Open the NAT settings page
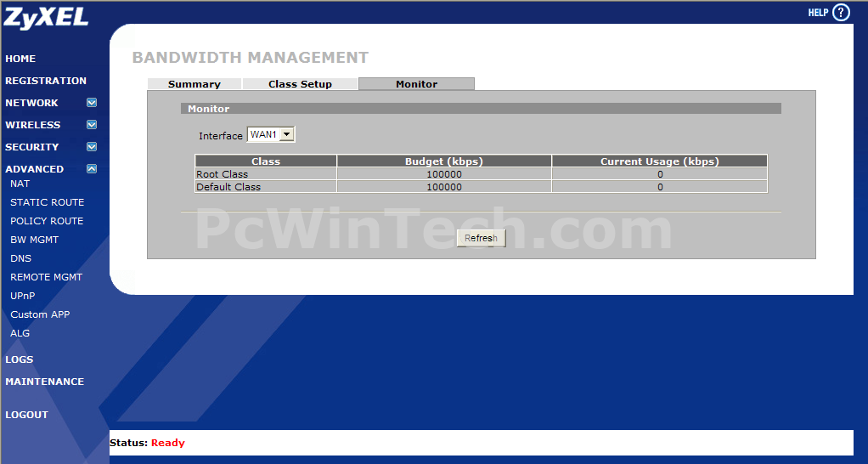 [x=20, y=184]
